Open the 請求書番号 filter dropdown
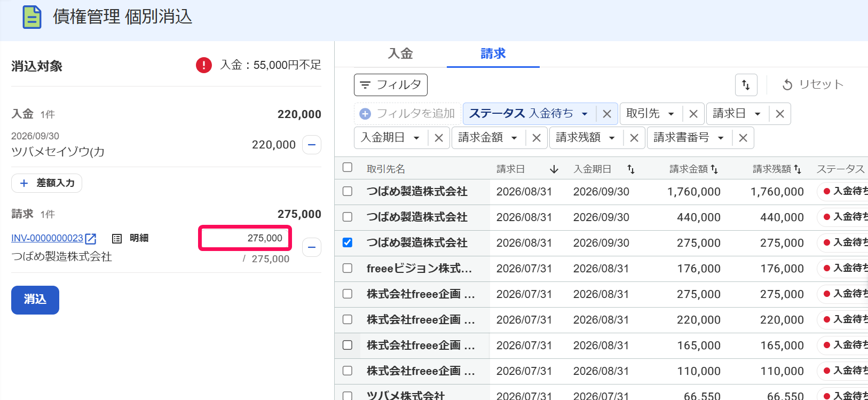Screen dimensions: 868x400 [689, 138]
